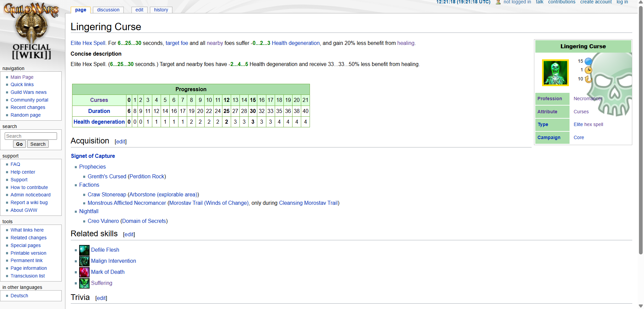Click the Search button
Viewport: 644px width, 309px height.
pyautogui.click(x=38, y=144)
